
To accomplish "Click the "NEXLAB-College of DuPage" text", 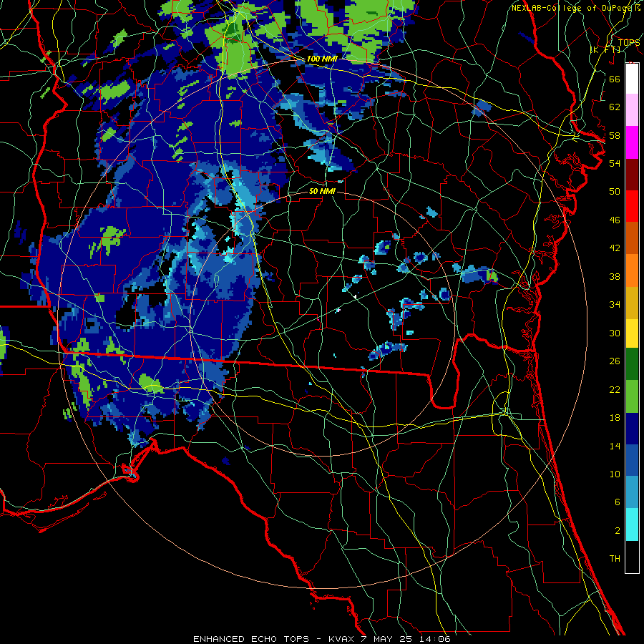I will coord(571,8).
